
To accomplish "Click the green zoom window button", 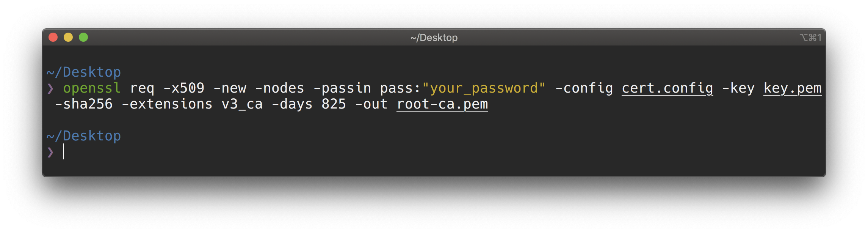I will pos(83,37).
